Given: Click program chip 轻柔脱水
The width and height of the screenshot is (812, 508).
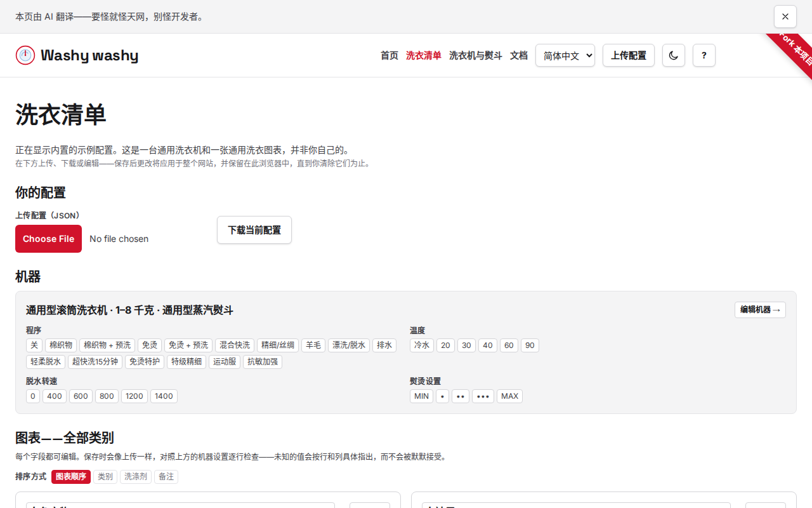Looking at the screenshot, I should click(x=46, y=362).
